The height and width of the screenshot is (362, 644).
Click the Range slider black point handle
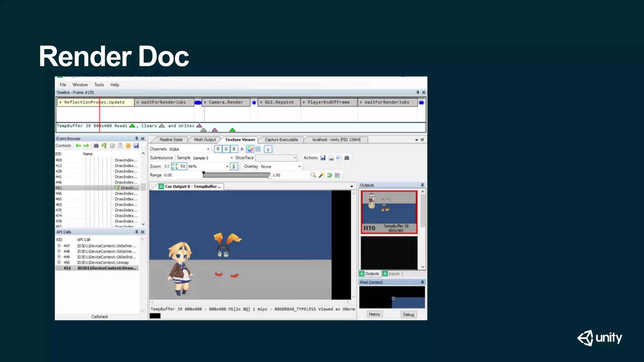point(204,173)
